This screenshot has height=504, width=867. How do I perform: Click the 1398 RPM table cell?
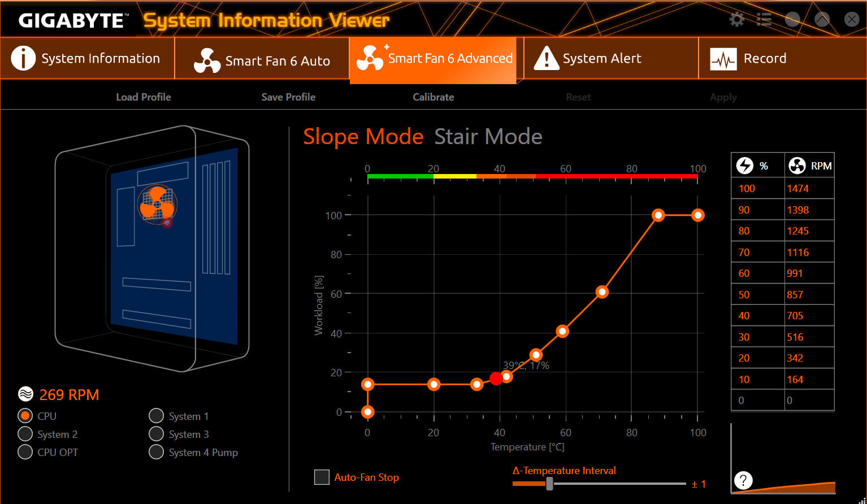click(809, 210)
